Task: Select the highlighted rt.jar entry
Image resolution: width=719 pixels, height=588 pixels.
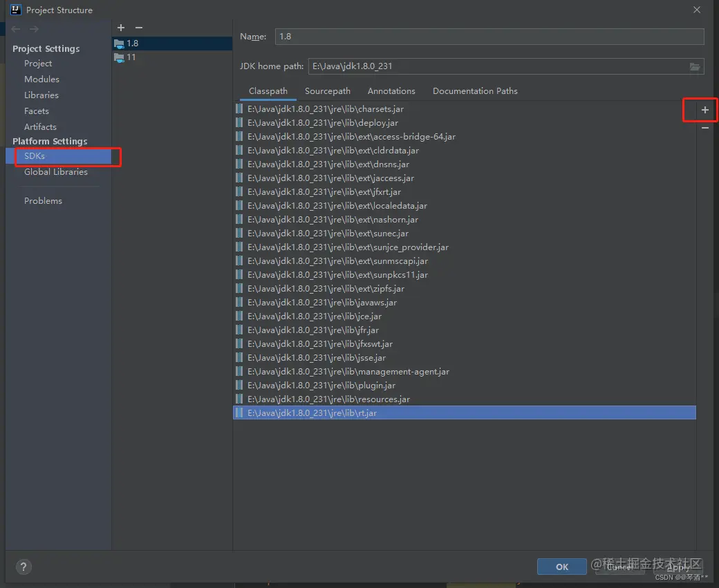Action: pyautogui.click(x=465, y=413)
